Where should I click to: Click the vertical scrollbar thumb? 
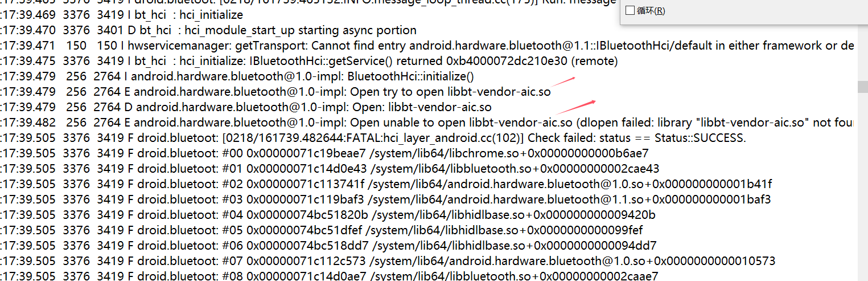click(x=863, y=87)
